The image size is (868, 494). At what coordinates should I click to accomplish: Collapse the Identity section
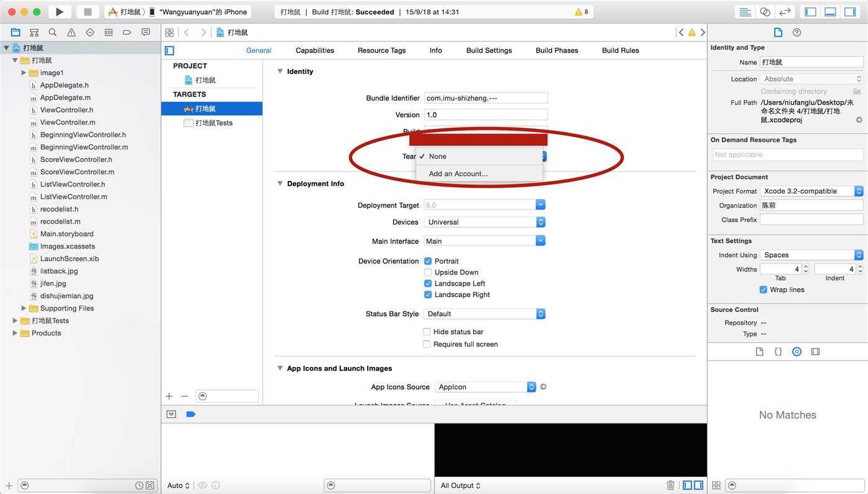[280, 71]
